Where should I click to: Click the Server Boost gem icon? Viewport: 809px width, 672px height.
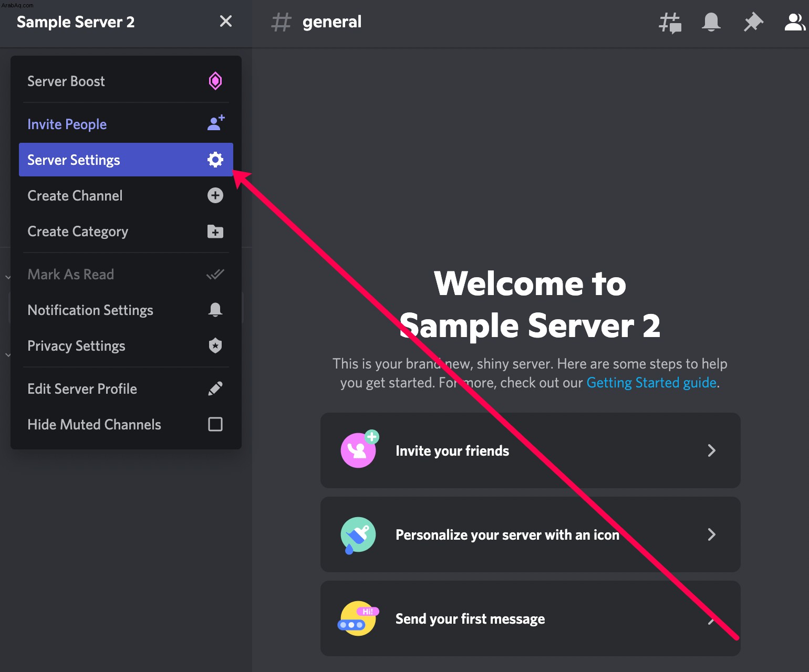215,81
